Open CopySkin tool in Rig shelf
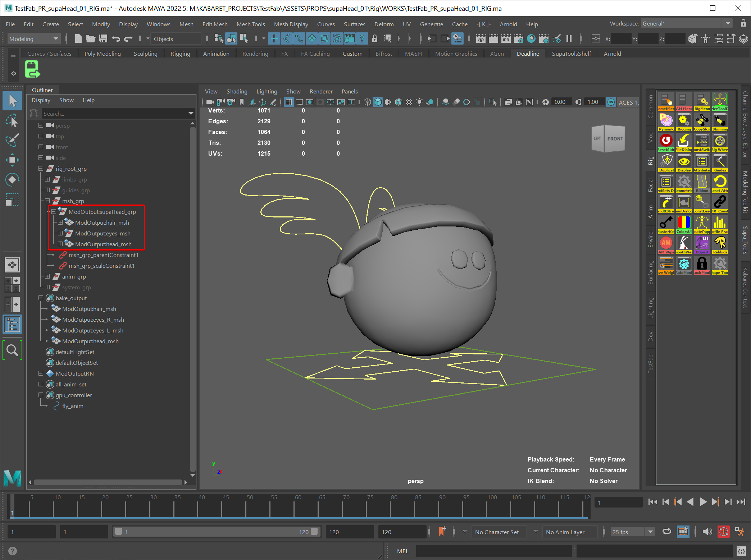 702,122
